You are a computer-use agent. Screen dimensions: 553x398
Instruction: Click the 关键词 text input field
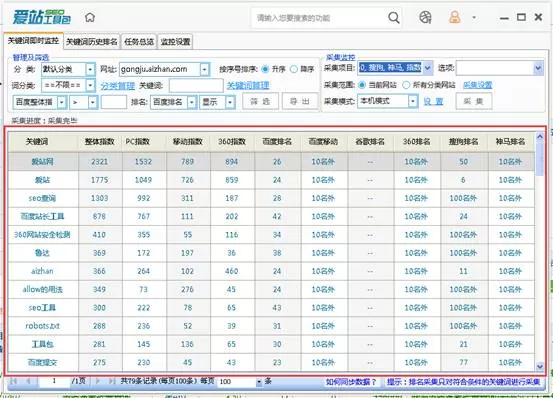196,85
